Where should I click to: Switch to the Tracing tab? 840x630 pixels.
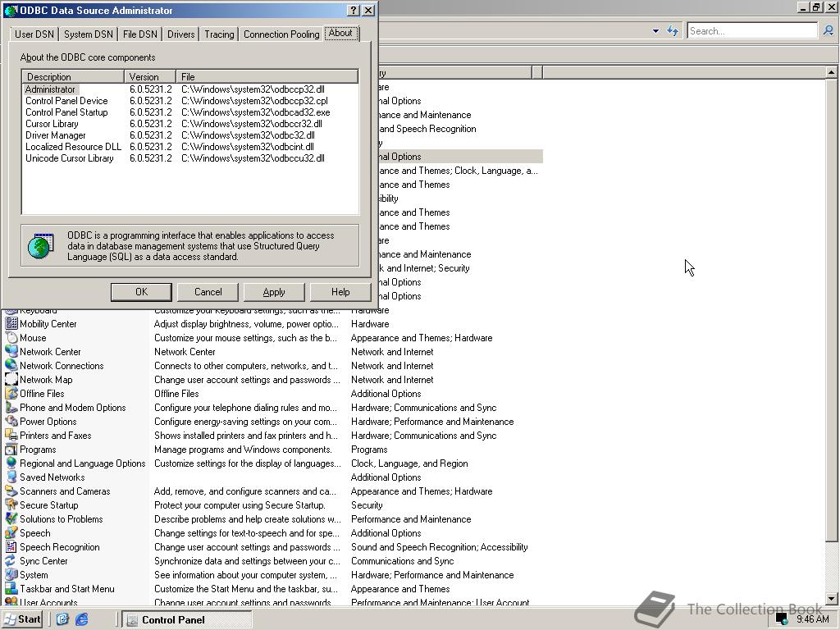pyautogui.click(x=219, y=34)
